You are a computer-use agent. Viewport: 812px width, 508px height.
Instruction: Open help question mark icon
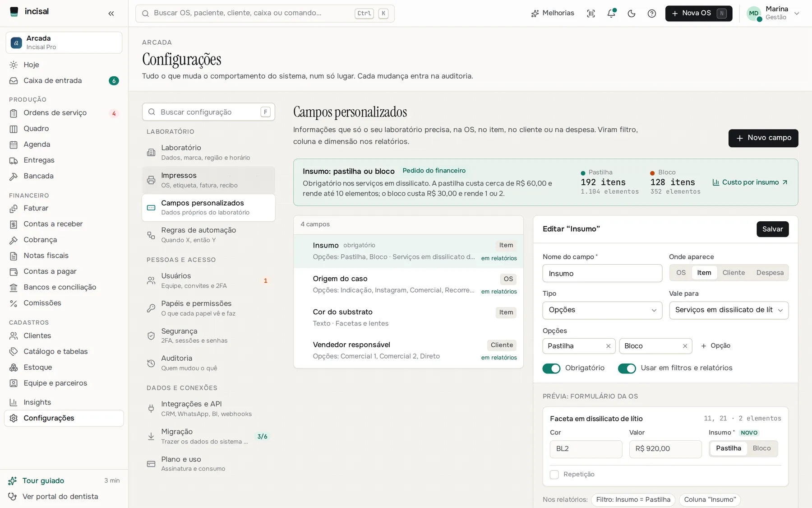[x=652, y=14]
